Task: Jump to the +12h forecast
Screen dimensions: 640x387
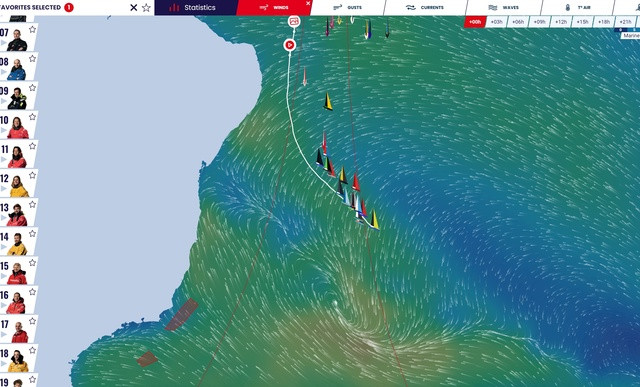Action: point(561,22)
